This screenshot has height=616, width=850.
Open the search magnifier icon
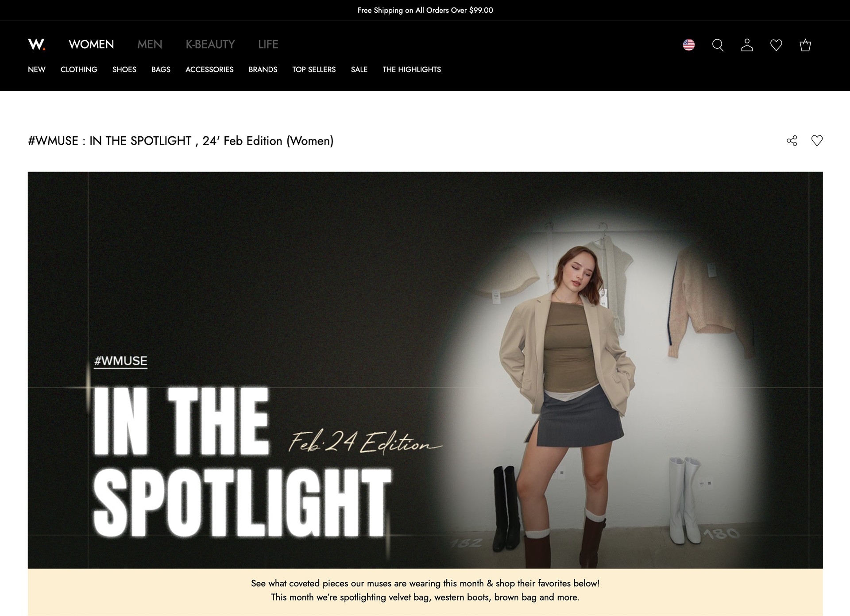tap(718, 45)
